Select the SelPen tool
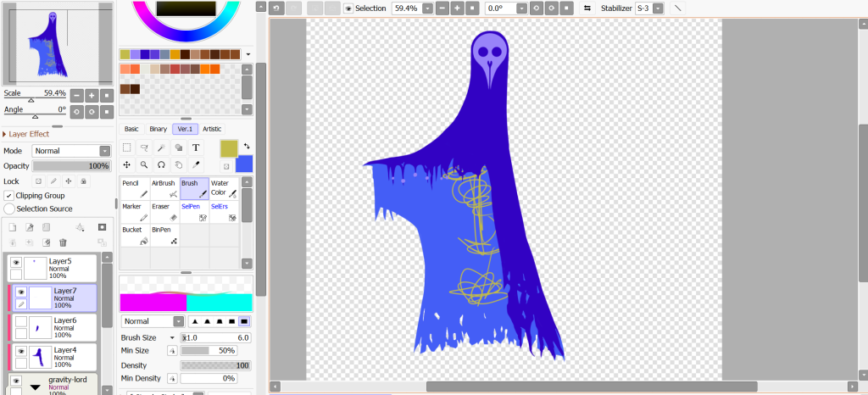Image resolution: width=868 pixels, height=395 pixels. 194,212
